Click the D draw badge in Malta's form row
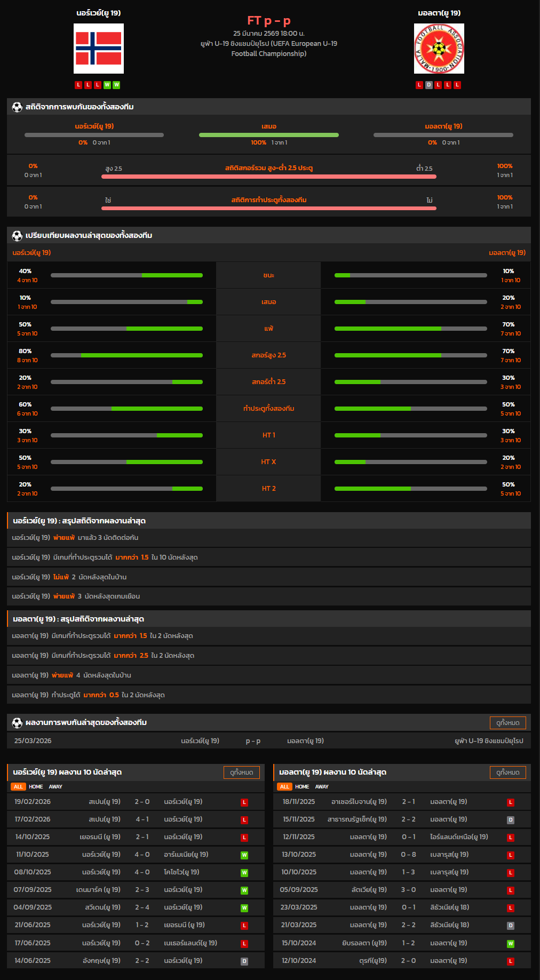540x980 pixels. (x=428, y=85)
